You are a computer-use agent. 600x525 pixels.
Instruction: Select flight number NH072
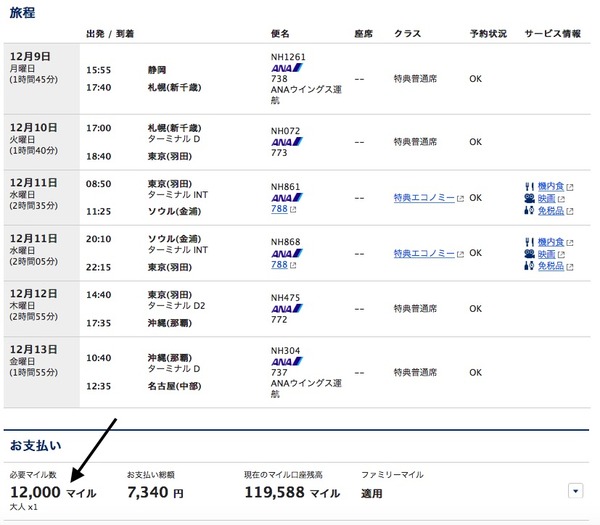click(x=285, y=131)
